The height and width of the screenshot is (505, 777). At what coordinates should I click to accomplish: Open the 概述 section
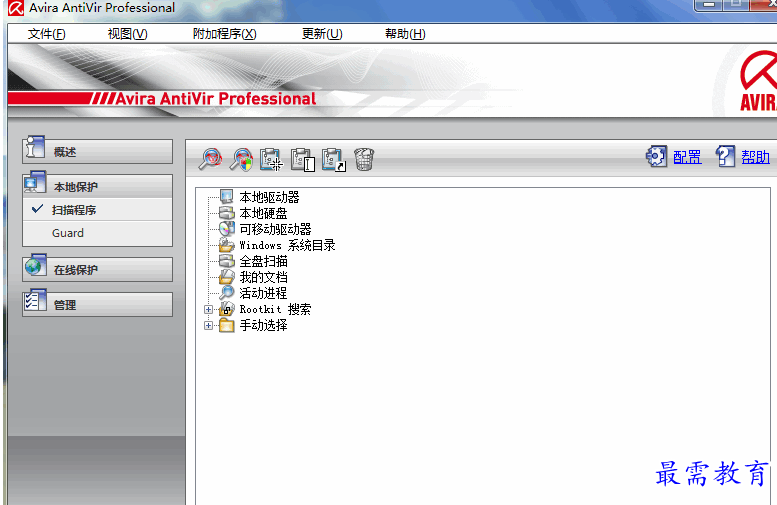(x=98, y=152)
